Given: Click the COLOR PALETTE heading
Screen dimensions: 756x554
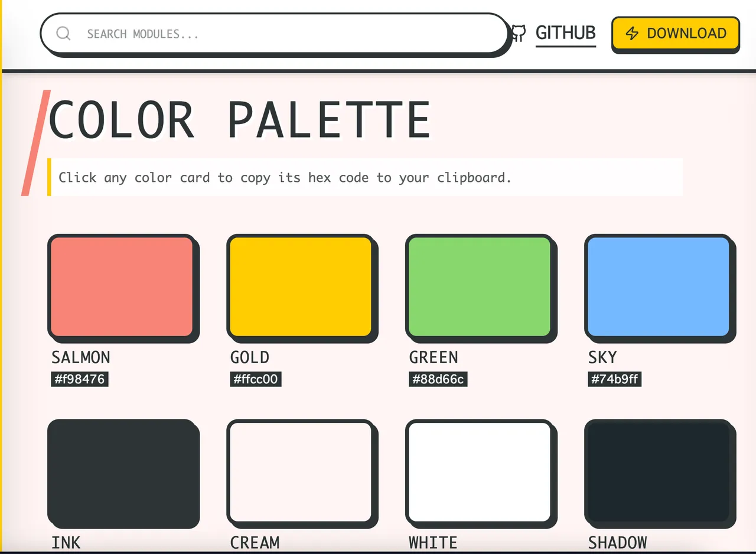Looking at the screenshot, I should click(x=240, y=120).
